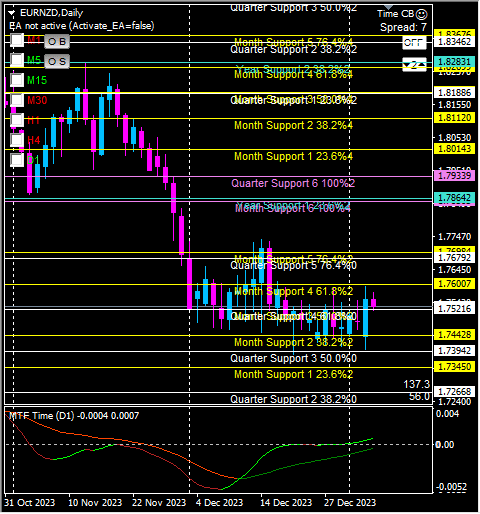
Task: Click the 1.72668 price label
Action: coord(454,392)
